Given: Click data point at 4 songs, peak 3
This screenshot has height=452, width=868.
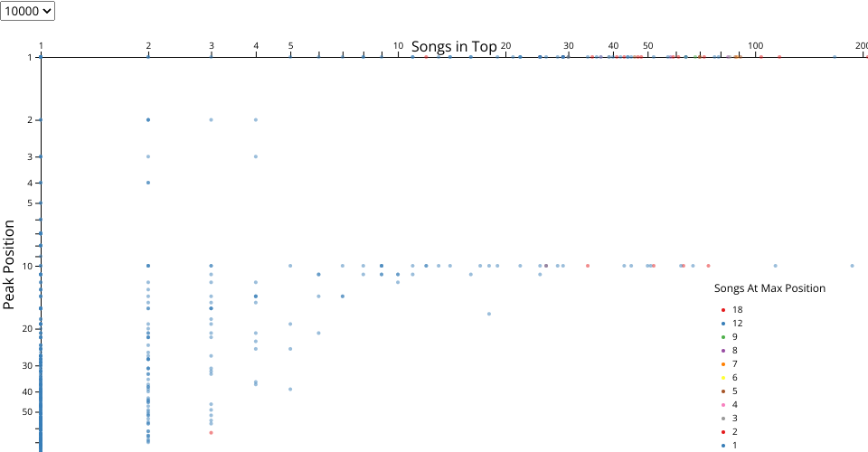Looking at the screenshot, I should point(256,156).
